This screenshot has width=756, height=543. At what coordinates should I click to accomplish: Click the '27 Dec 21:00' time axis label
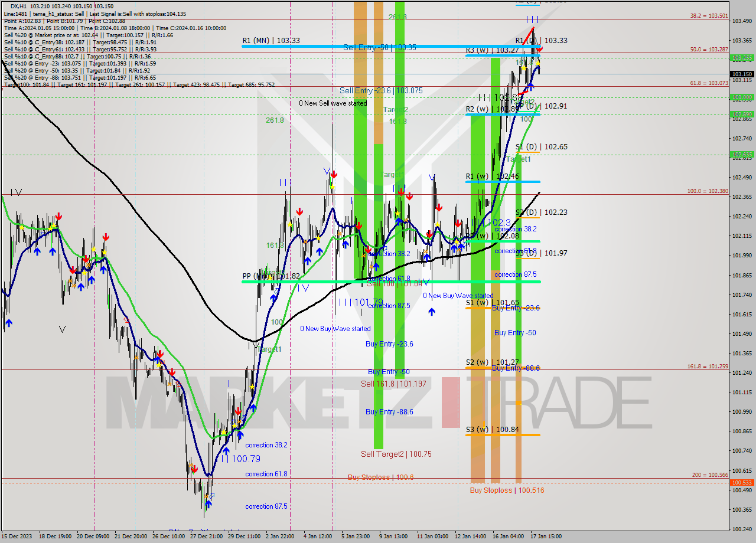click(x=207, y=537)
